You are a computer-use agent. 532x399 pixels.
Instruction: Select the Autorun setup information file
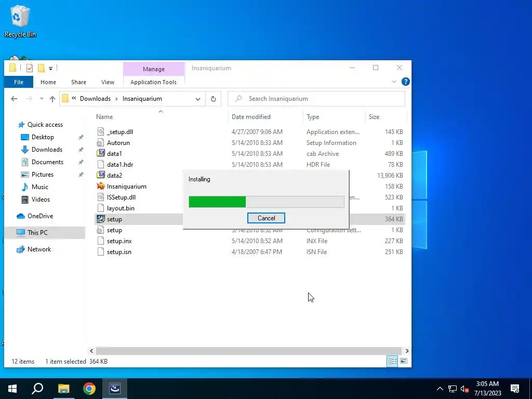pyautogui.click(x=118, y=143)
